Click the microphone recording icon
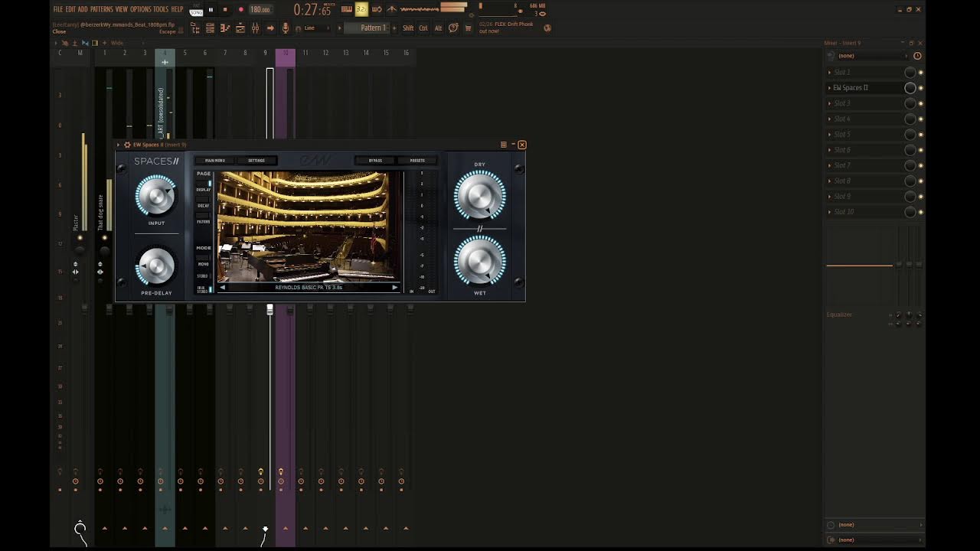Image resolution: width=980 pixels, height=551 pixels. (x=286, y=28)
